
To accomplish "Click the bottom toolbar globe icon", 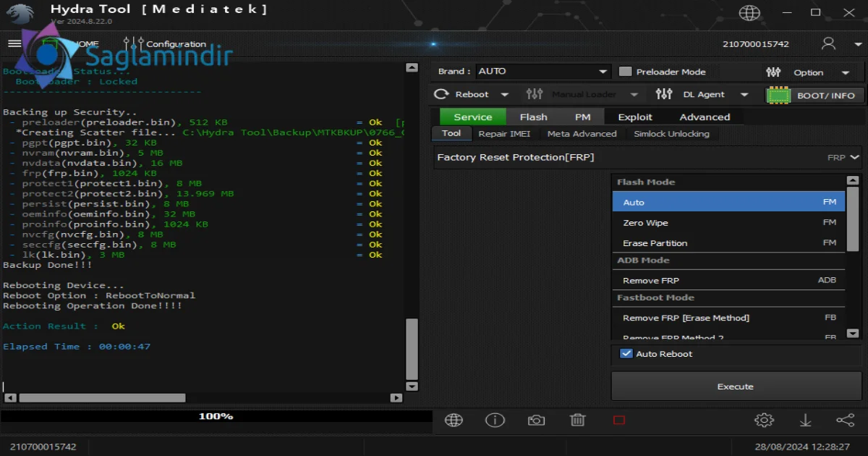I will [x=454, y=420].
